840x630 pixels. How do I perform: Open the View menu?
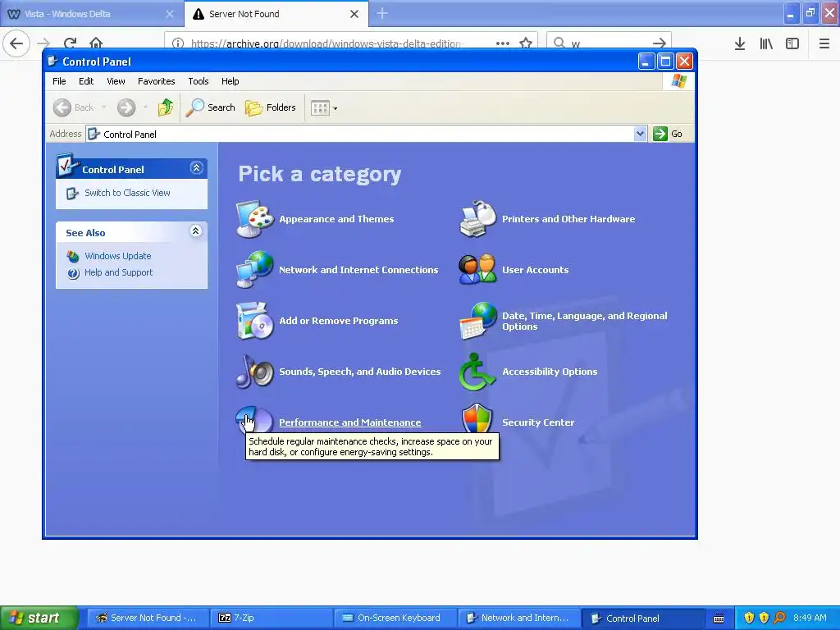tap(116, 81)
